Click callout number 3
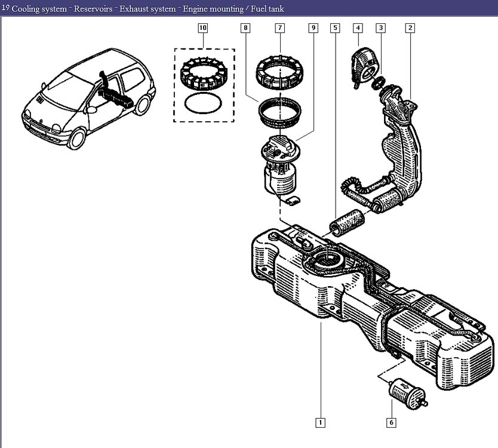The image size is (498, 448). point(381,28)
